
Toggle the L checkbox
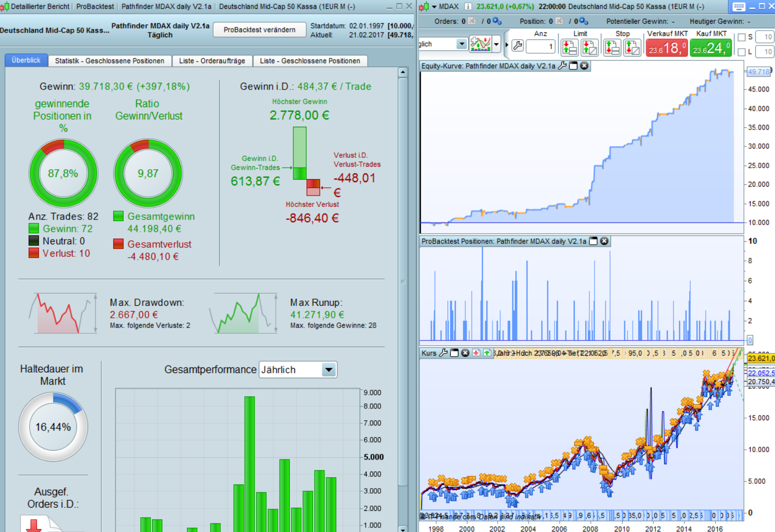point(741,52)
